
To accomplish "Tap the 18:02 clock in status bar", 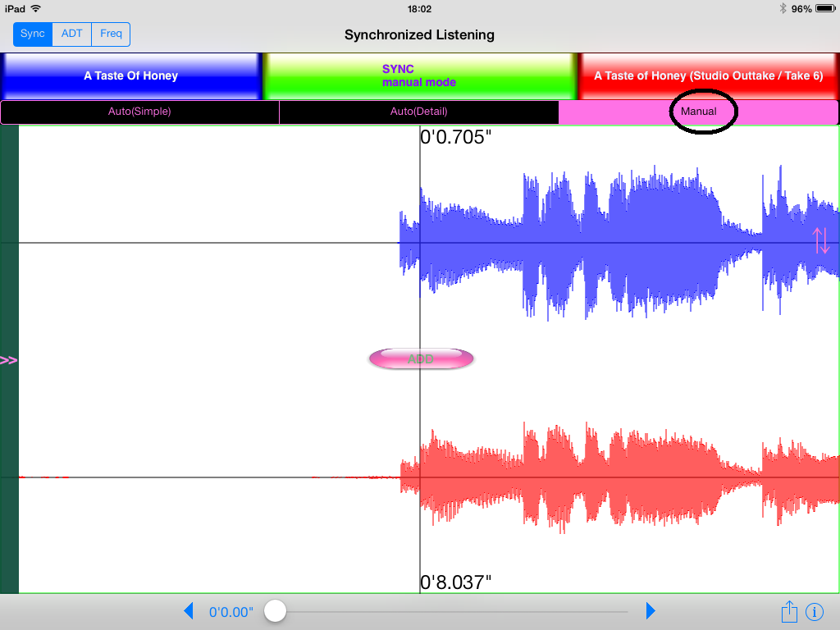I will tap(419, 9).
